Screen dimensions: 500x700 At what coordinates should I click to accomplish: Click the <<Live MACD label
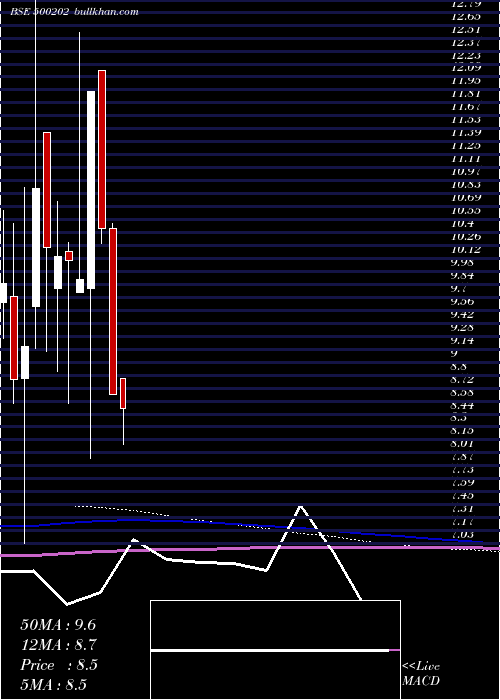[421, 674]
